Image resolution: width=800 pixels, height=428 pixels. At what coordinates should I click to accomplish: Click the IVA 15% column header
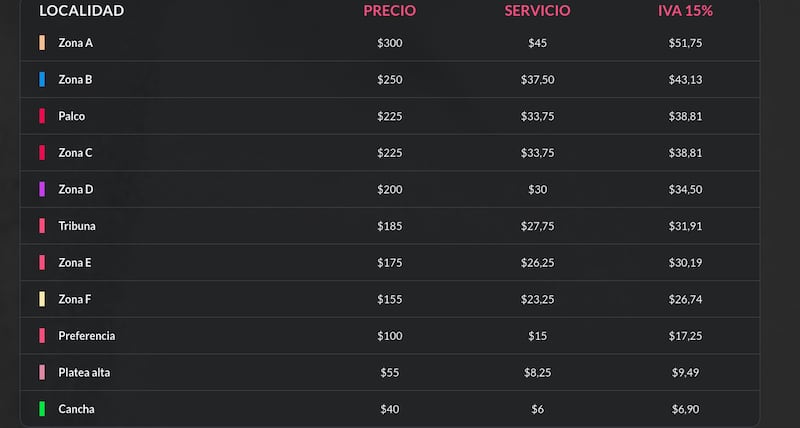685,11
